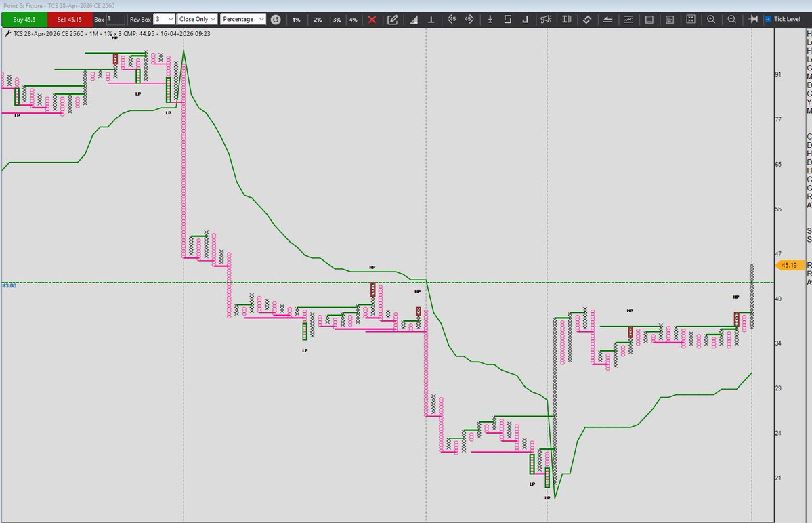Click the open square bracket tool icon
The height and width of the screenshot is (523, 812).
tap(508, 19)
